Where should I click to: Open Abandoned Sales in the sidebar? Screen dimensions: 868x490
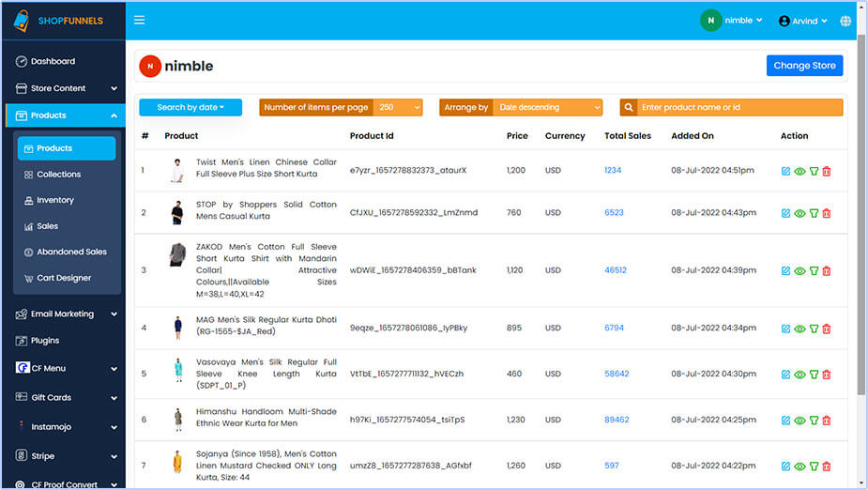[x=67, y=252]
